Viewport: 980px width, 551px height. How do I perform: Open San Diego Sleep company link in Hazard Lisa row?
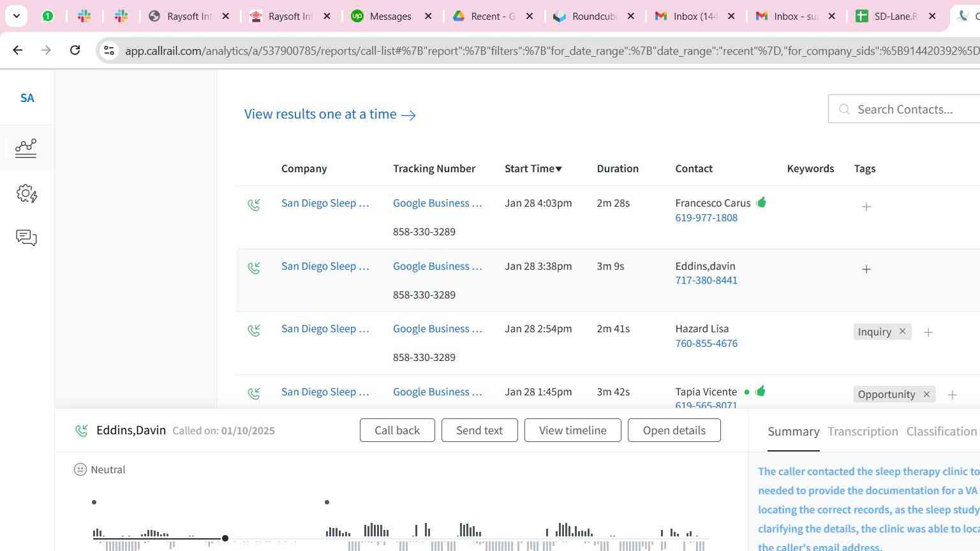[x=325, y=328]
